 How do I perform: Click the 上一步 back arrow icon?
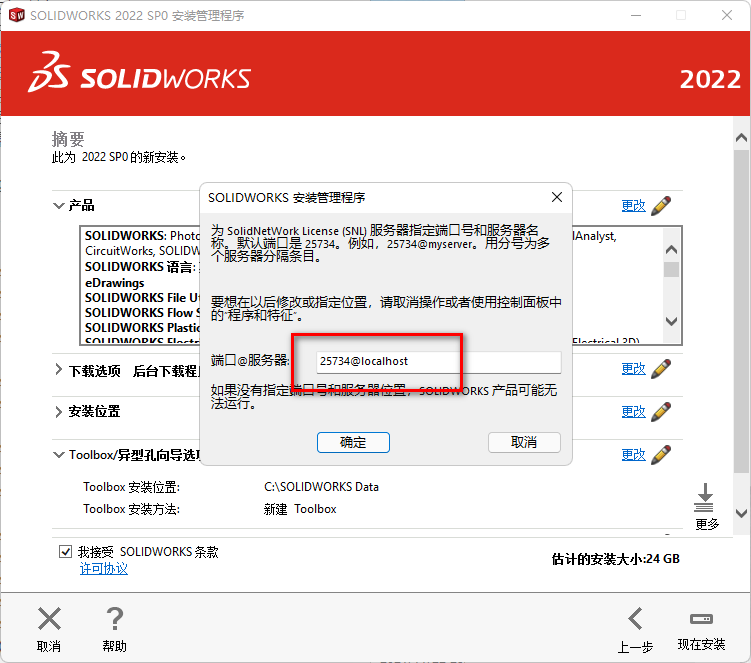[634, 619]
